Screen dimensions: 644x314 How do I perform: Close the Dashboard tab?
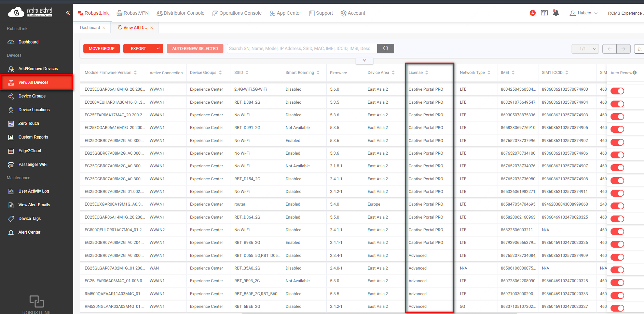tap(104, 28)
